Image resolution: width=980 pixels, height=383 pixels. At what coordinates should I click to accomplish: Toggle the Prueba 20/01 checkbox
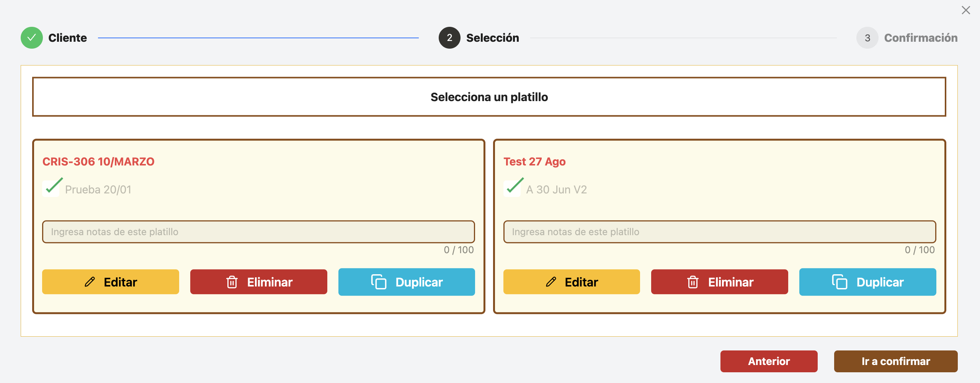tap(51, 188)
